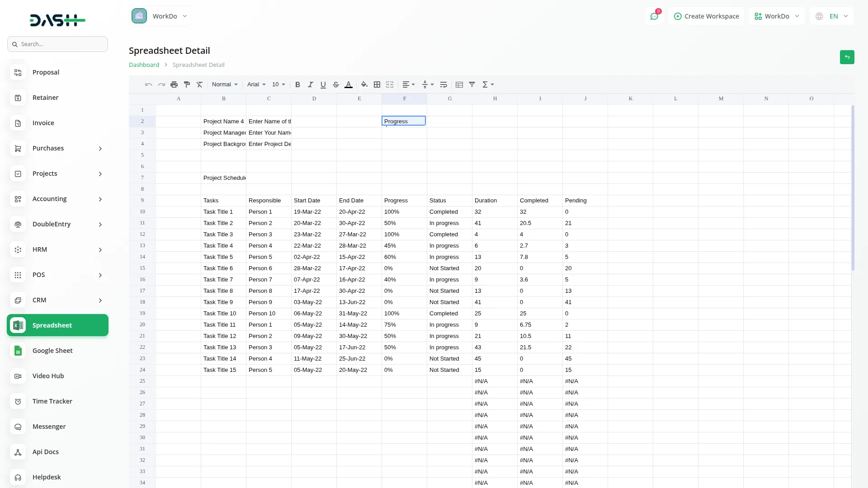Image resolution: width=868 pixels, height=488 pixels.
Task: Toggle italic formatting
Action: 311,84
